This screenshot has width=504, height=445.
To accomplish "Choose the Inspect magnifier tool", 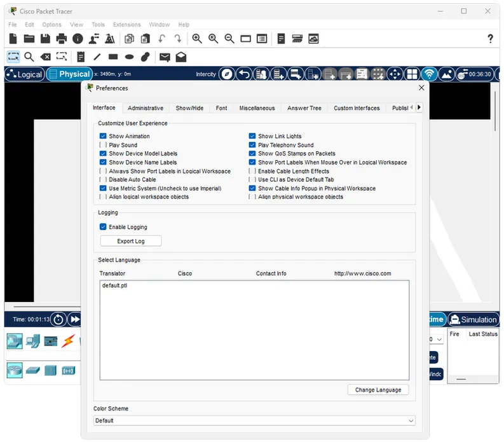I will click(x=29, y=57).
